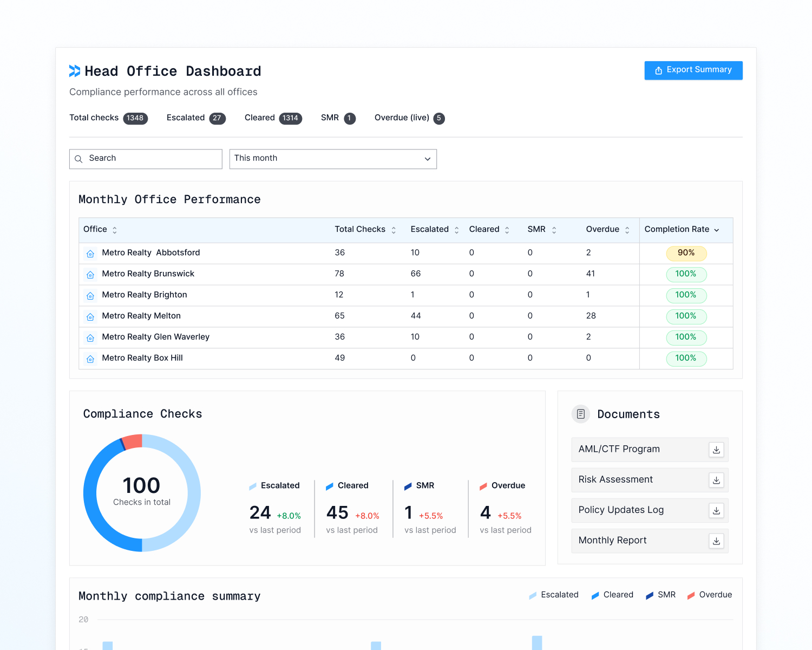Toggle Cleared series in summary legend

click(x=612, y=595)
